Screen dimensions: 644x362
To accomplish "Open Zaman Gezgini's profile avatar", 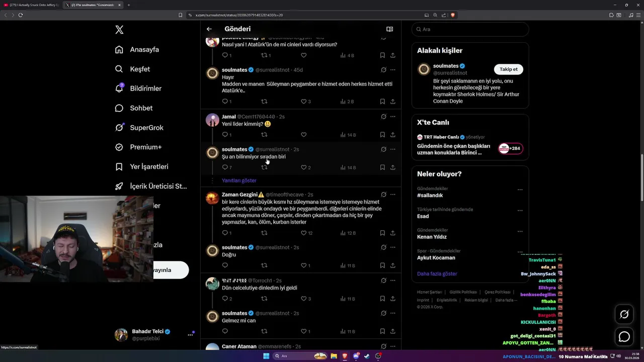I will pyautogui.click(x=212, y=198).
